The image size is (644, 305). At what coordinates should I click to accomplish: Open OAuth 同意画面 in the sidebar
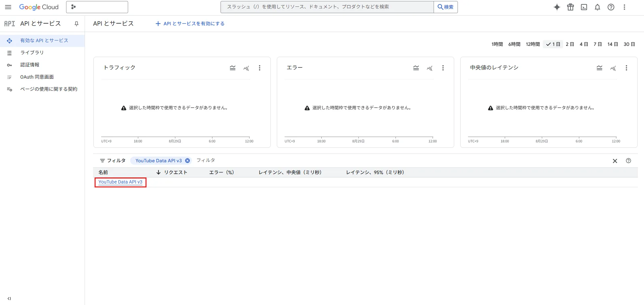42,77
